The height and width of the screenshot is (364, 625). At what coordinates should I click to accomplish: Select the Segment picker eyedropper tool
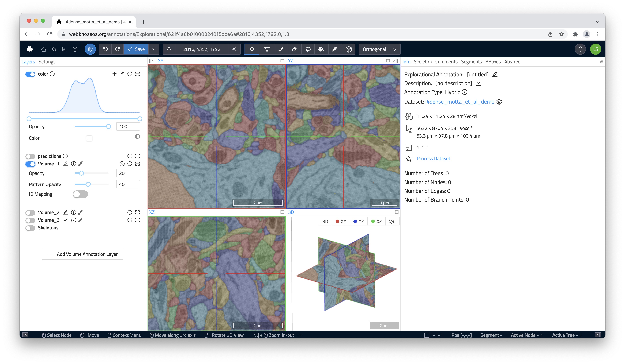coord(335,49)
